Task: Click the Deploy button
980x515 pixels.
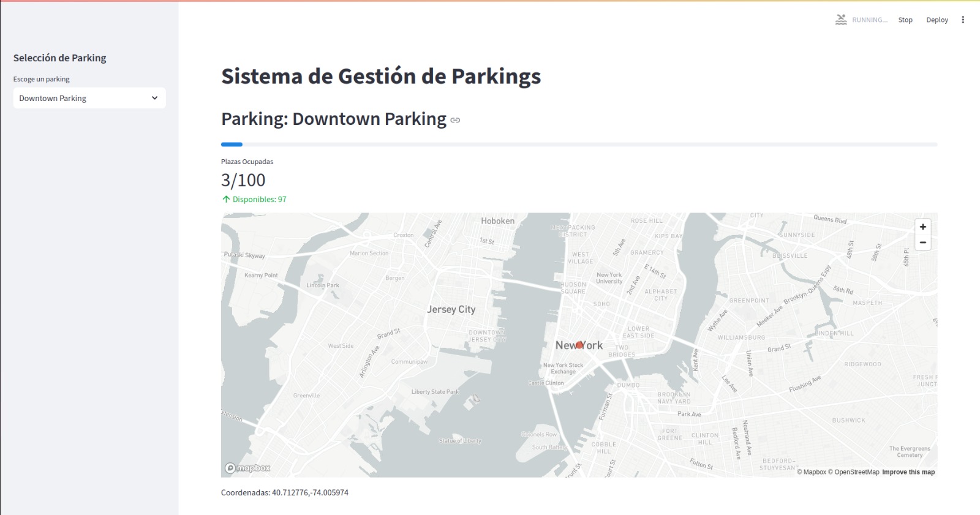Action: [937, 20]
